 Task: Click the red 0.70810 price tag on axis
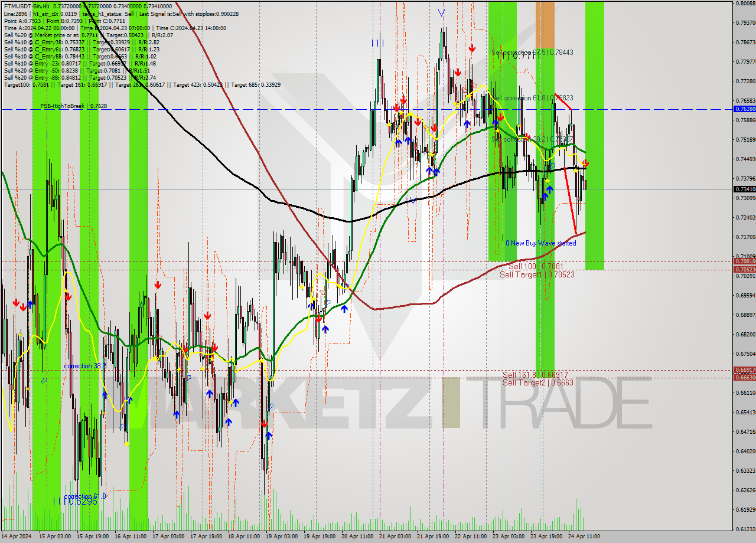(x=744, y=261)
